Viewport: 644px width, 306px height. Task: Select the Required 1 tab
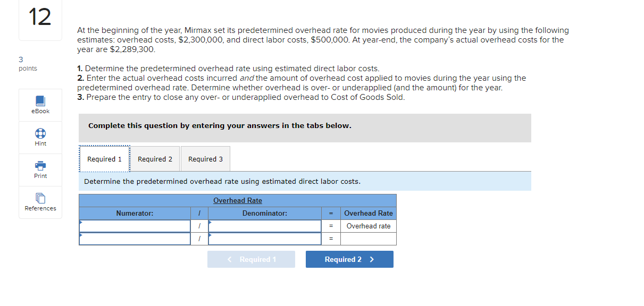click(x=104, y=159)
